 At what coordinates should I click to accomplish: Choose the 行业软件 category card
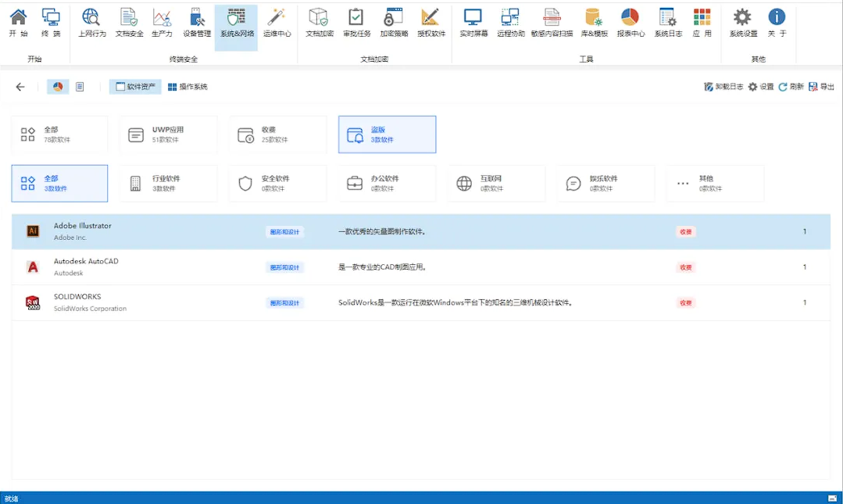[169, 184]
